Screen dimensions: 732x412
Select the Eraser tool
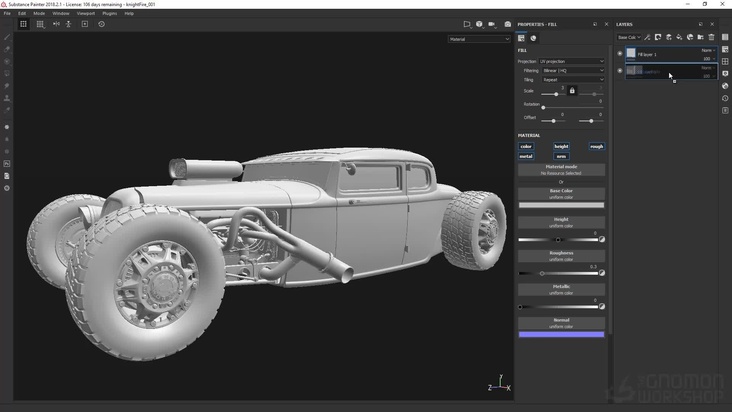[x=7, y=49]
